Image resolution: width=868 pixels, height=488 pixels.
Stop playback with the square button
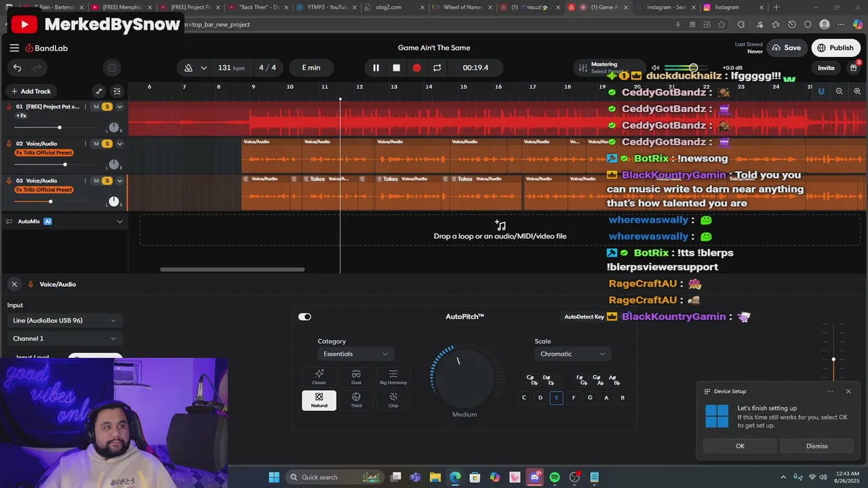[396, 68]
